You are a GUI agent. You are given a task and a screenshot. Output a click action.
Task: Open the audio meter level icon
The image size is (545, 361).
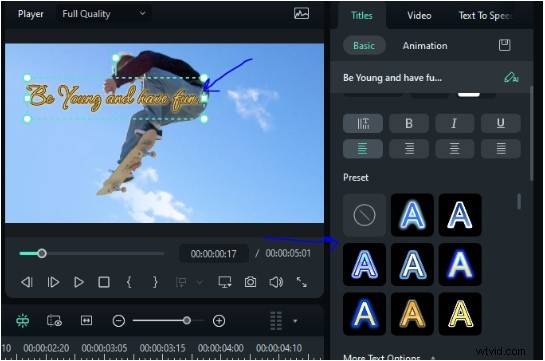276,321
